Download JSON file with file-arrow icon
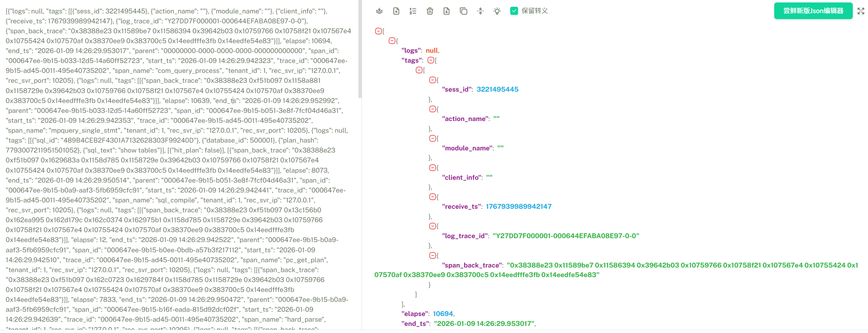The height and width of the screenshot is (333, 868). click(x=447, y=11)
